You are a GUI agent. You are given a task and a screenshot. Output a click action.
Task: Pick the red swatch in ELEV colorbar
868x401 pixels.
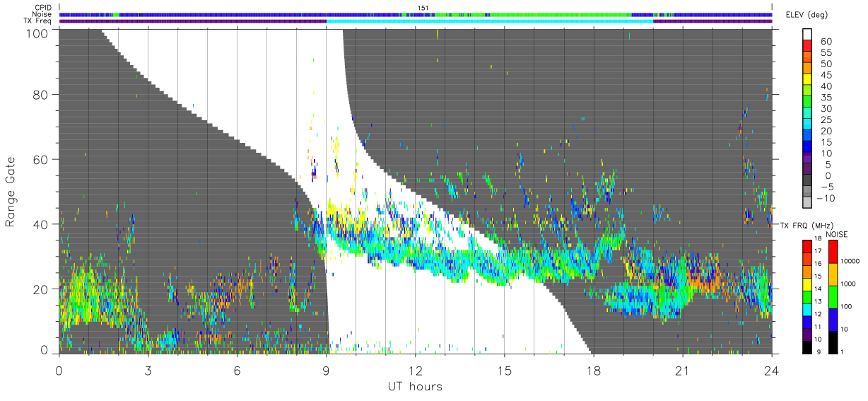(807, 45)
